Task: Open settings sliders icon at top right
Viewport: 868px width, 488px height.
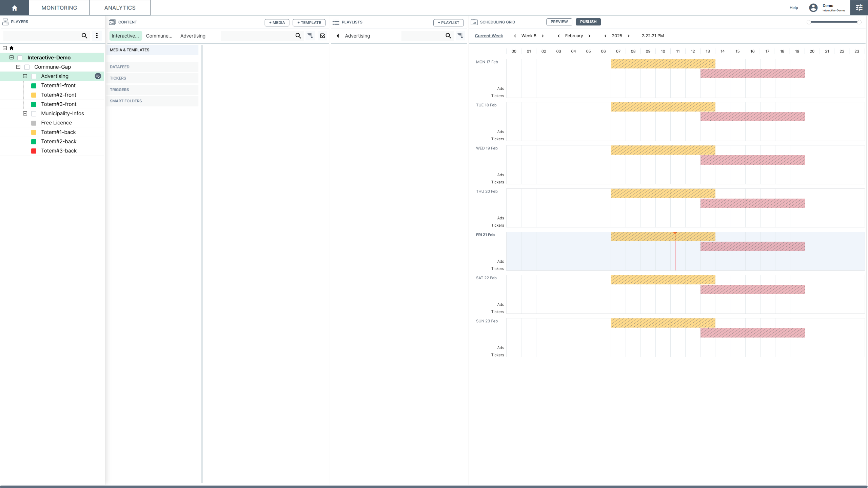Action: click(859, 8)
